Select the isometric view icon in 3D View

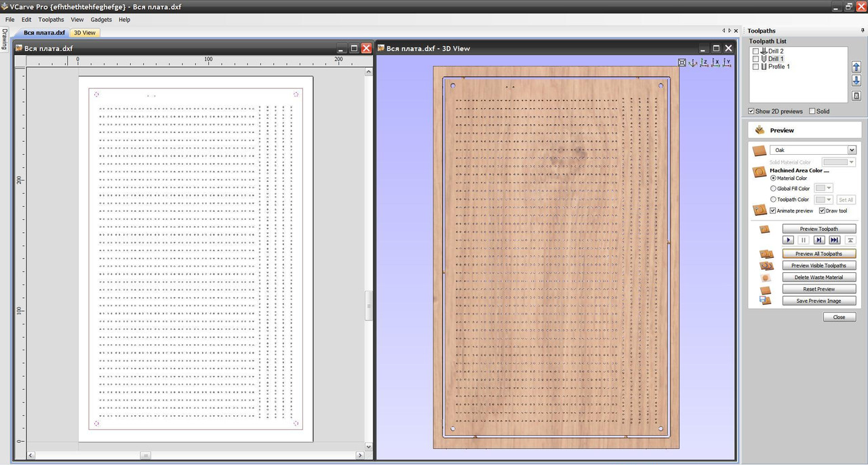coord(693,62)
